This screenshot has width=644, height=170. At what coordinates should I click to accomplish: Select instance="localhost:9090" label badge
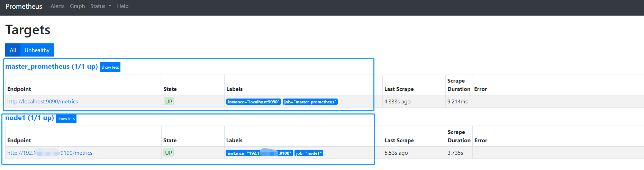[254, 102]
